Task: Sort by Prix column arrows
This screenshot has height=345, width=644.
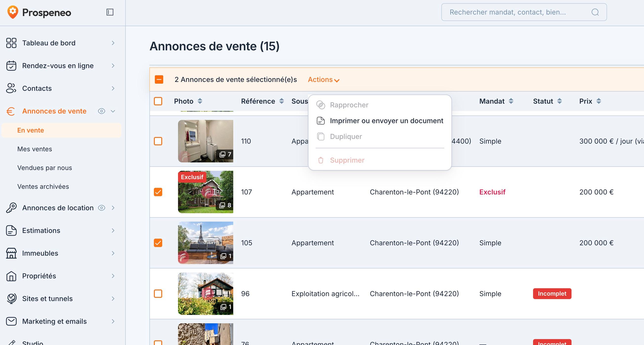Action: 598,101
